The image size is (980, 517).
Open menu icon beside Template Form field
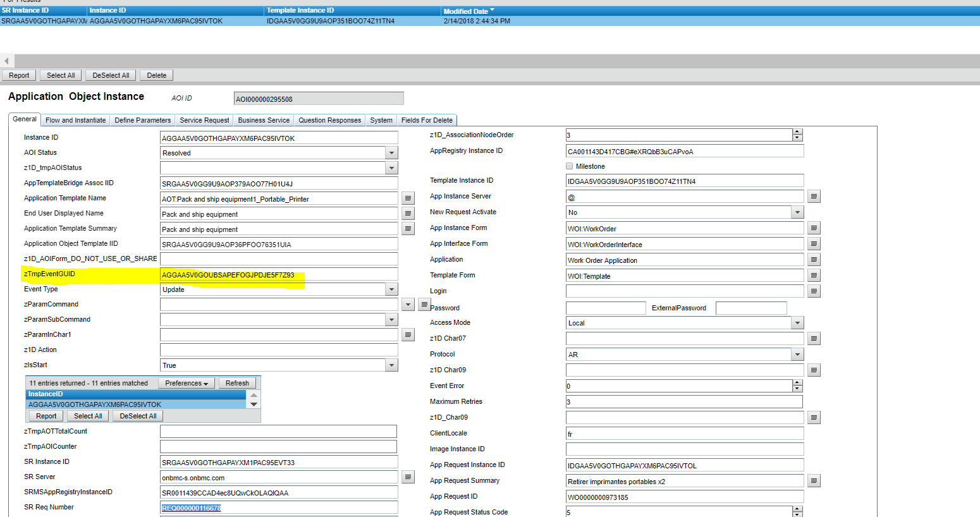tap(814, 276)
